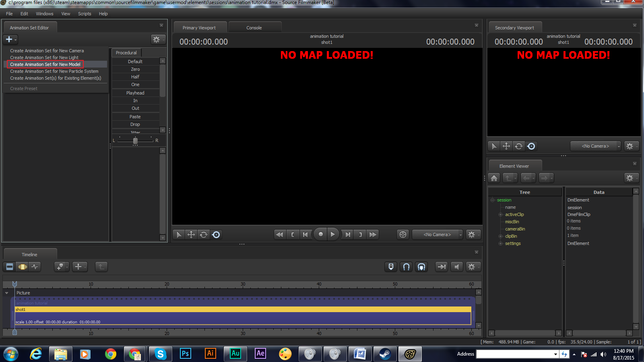
Task: Switch timeline to Motion Editor mode
Action: coord(23,267)
